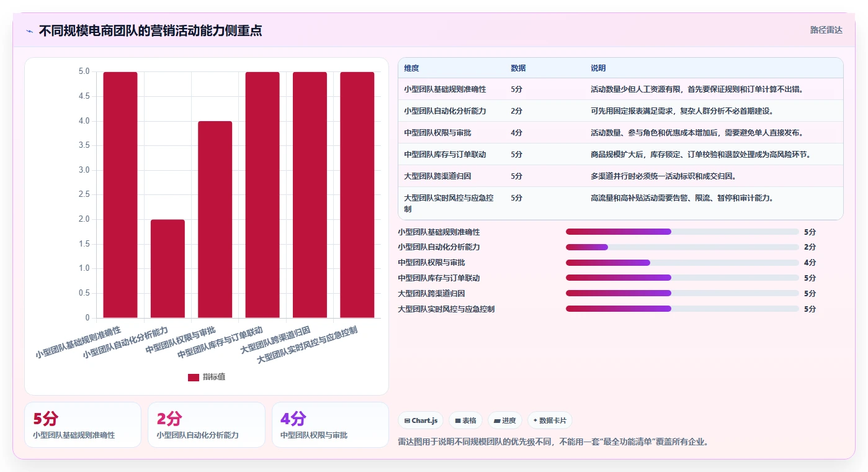
Task: Toggle the 指标值 legend swatch
Action: point(194,377)
